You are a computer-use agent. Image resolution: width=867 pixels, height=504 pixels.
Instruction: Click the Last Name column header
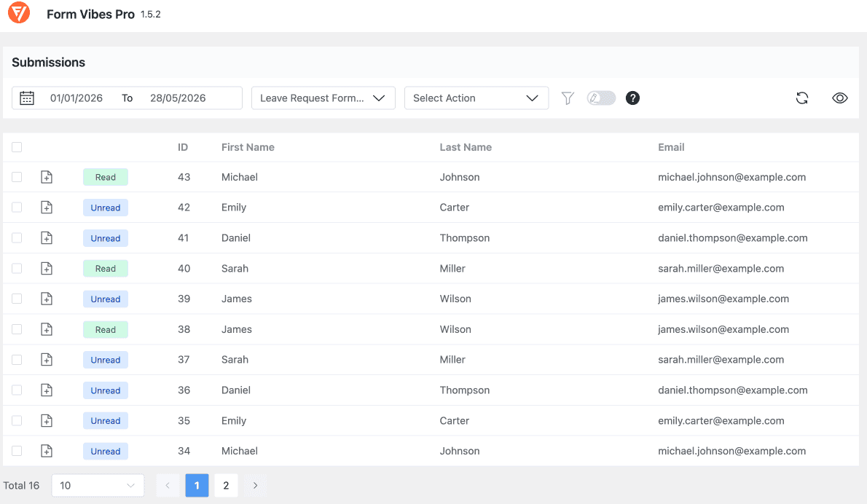[466, 147]
